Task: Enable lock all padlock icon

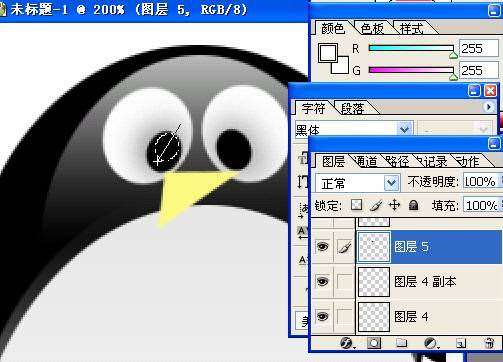Action: pos(413,205)
